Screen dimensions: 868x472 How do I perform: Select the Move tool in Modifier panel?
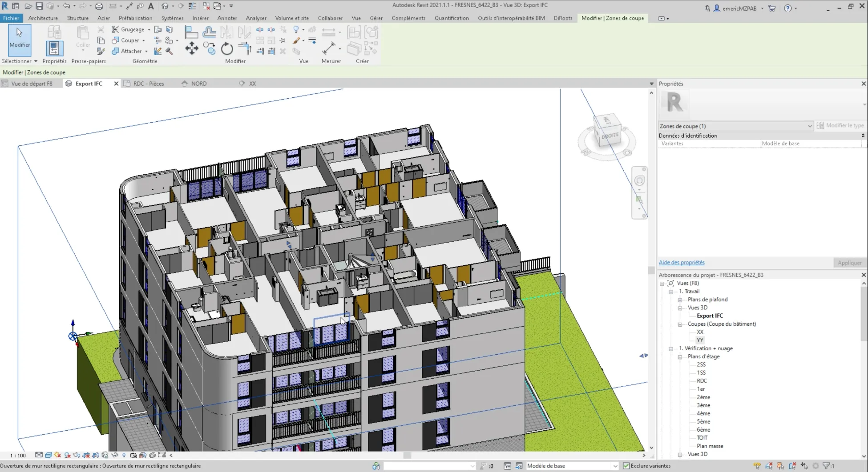(192, 48)
